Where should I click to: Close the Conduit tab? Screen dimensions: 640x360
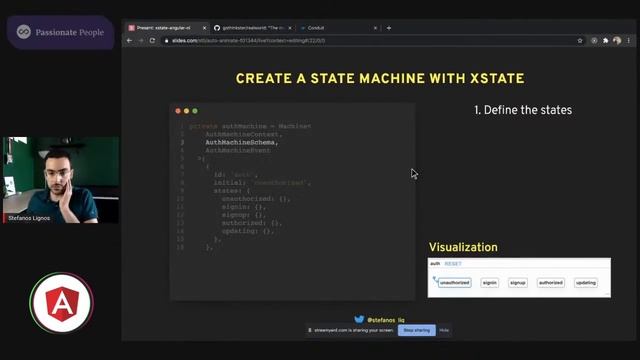(375, 28)
